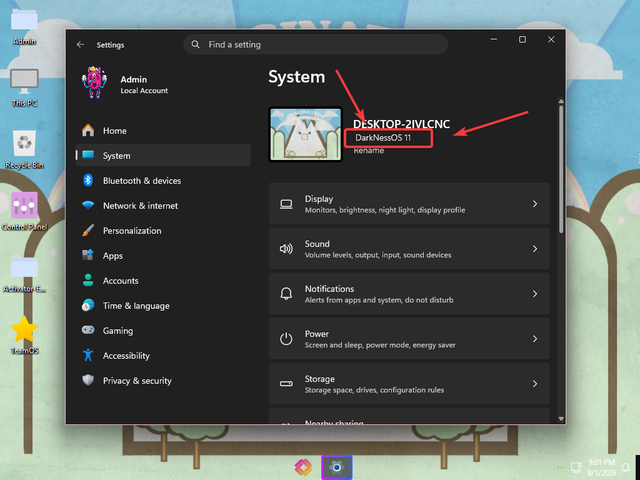Click the Rename link
This screenshot has width=640, height=480.
(369, 151)
